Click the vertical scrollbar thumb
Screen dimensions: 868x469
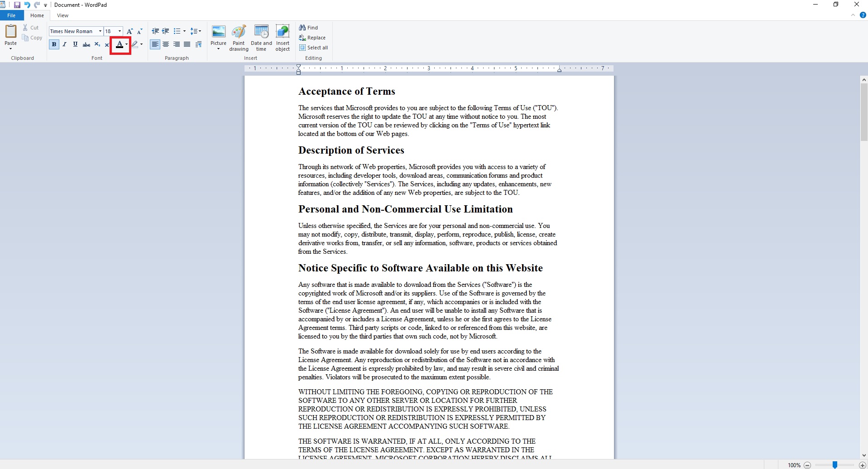coord(864,112)
